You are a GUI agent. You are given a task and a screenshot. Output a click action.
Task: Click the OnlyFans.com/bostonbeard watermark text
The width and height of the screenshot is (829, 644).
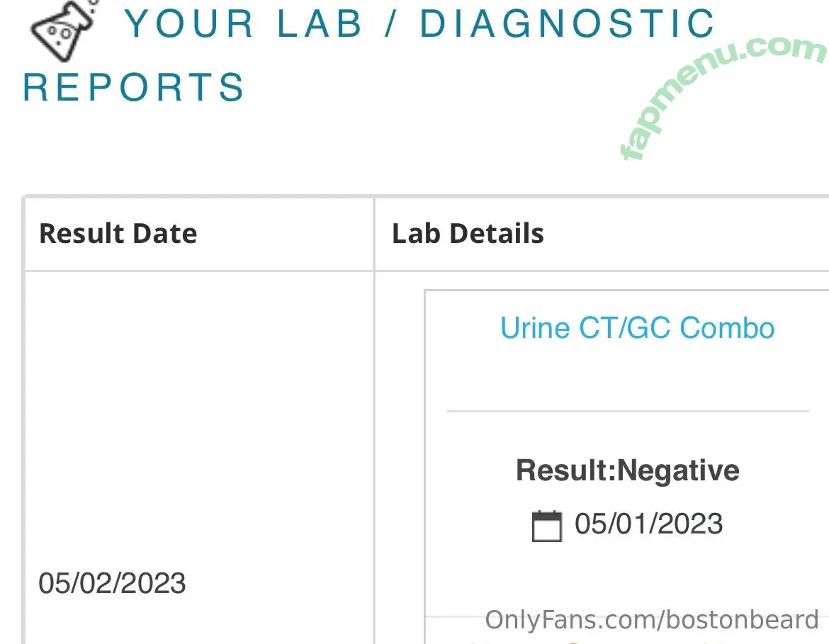[x=651, y=621]
